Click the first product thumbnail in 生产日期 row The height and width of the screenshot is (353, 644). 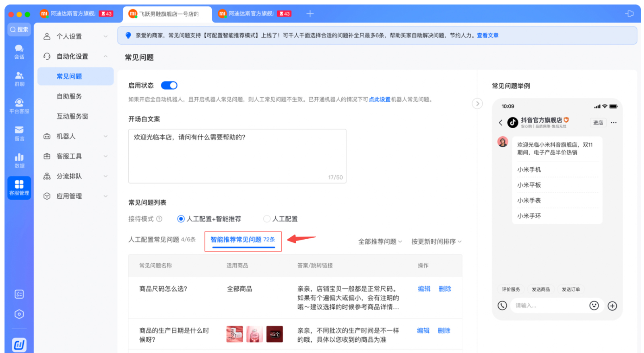(x=235, y=334)
